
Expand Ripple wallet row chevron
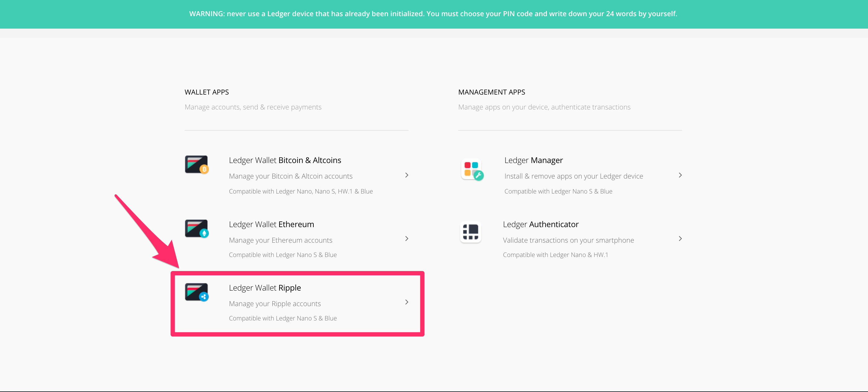406,302
